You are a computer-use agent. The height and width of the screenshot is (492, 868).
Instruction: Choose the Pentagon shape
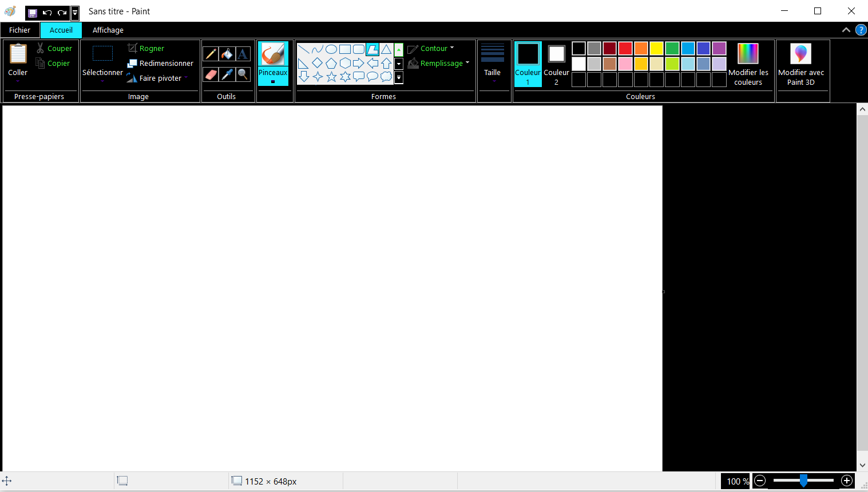[331, 63]
